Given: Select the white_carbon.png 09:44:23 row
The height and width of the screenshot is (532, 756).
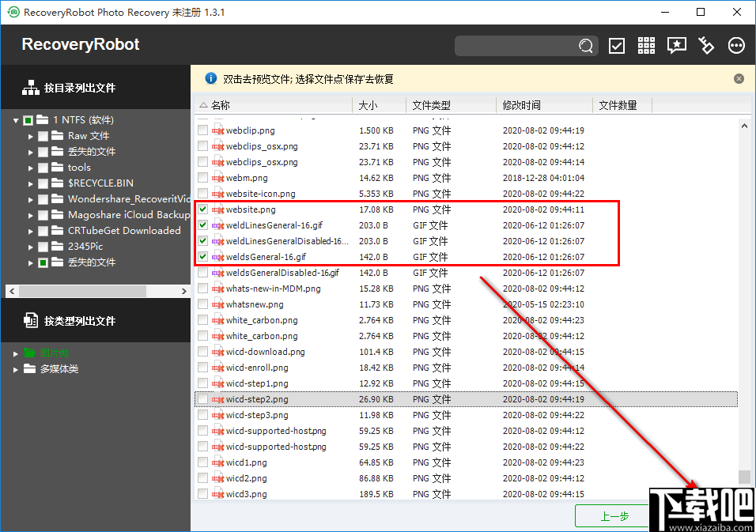Looking at the screenshot, I should (467, 320).
